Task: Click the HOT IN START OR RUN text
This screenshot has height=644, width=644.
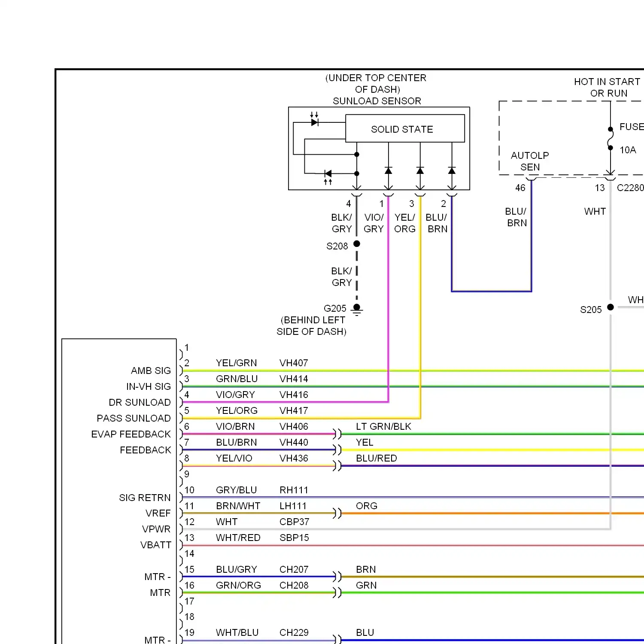Action: [x=608, y=87]
